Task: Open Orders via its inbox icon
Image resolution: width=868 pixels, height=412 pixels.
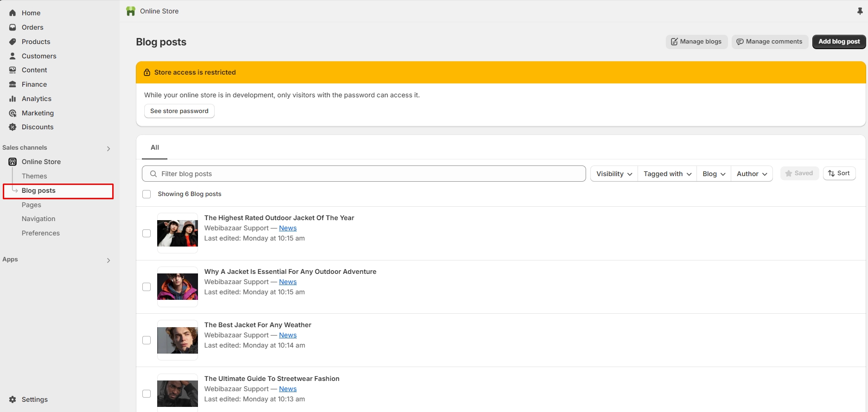Action: (13, 27)
